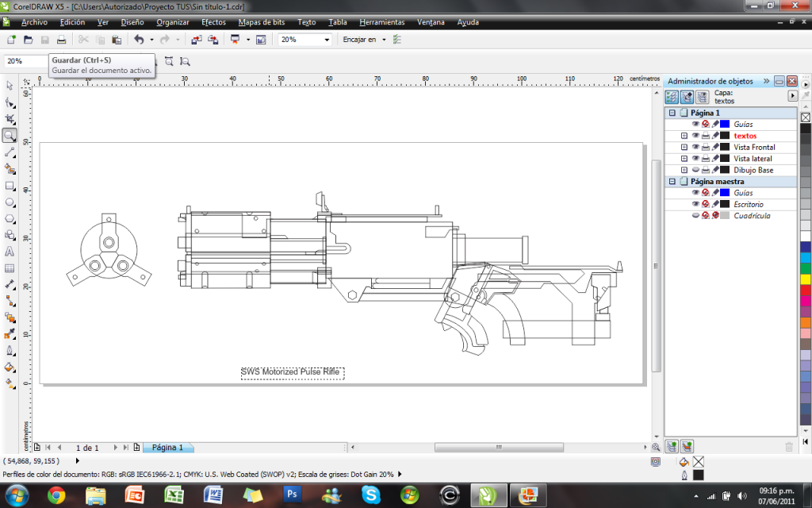The image size is (812, 508).
Task: Click the Undo arrow icon
Action: [x=139, y=40]
